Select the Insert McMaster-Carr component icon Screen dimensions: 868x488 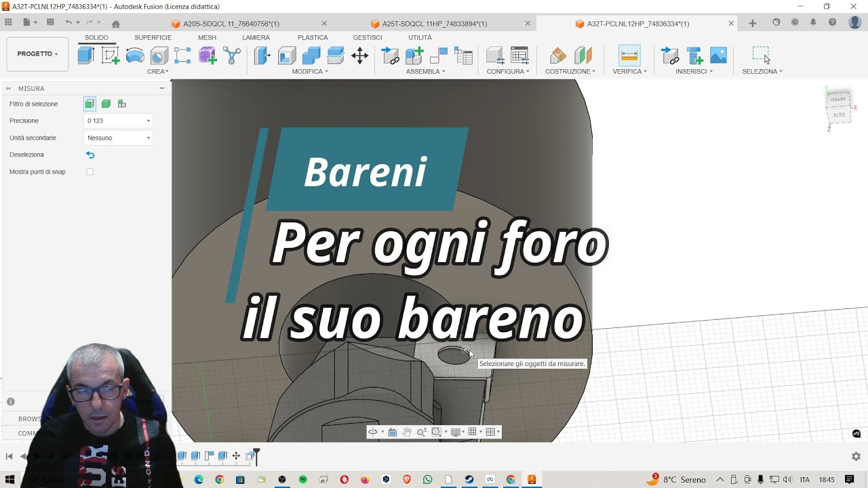694,56
